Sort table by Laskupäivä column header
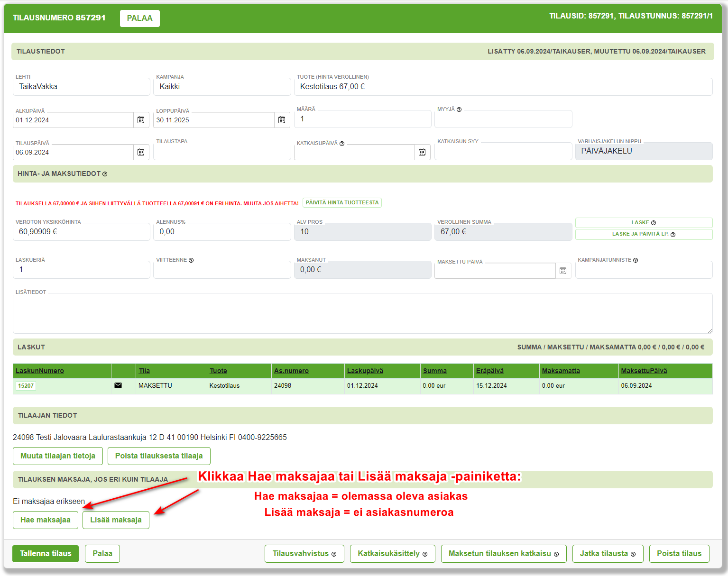The image size is (728, 576). pyautogui.click(x=365, y=371)
